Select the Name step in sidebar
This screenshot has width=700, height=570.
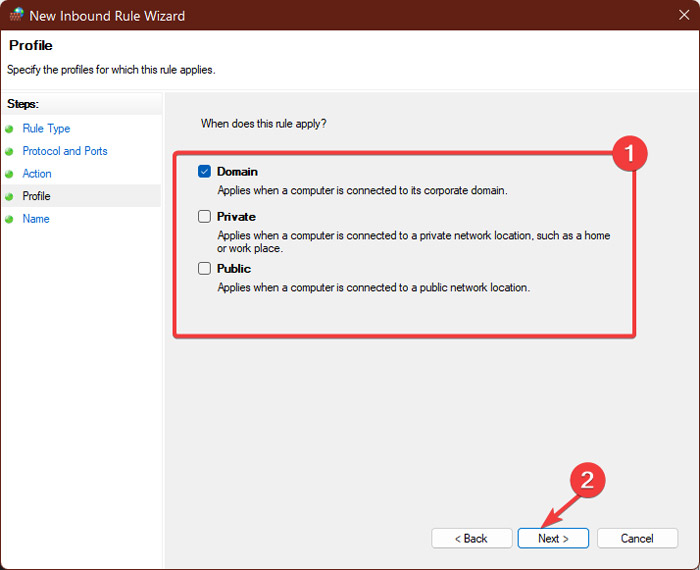pos(36,219)
